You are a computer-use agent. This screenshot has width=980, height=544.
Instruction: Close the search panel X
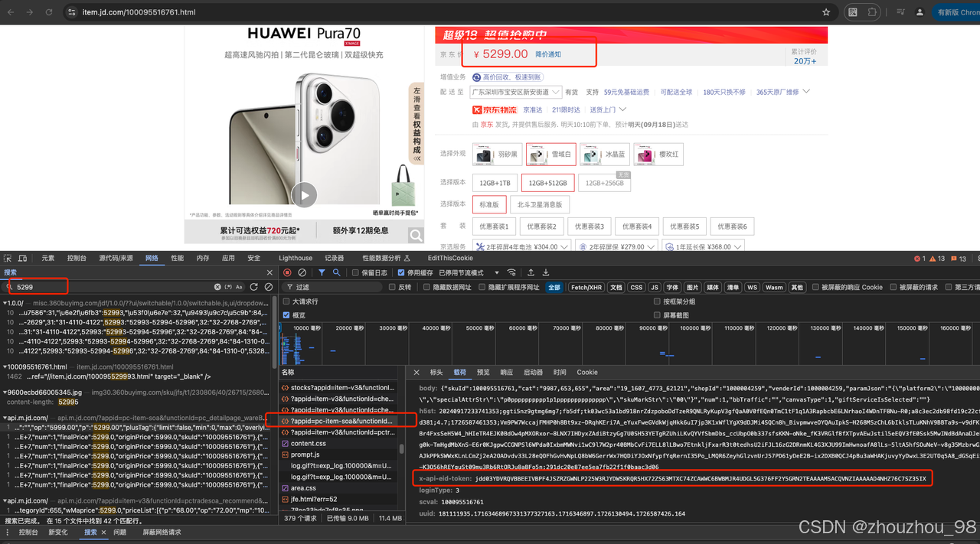point(269,272)
